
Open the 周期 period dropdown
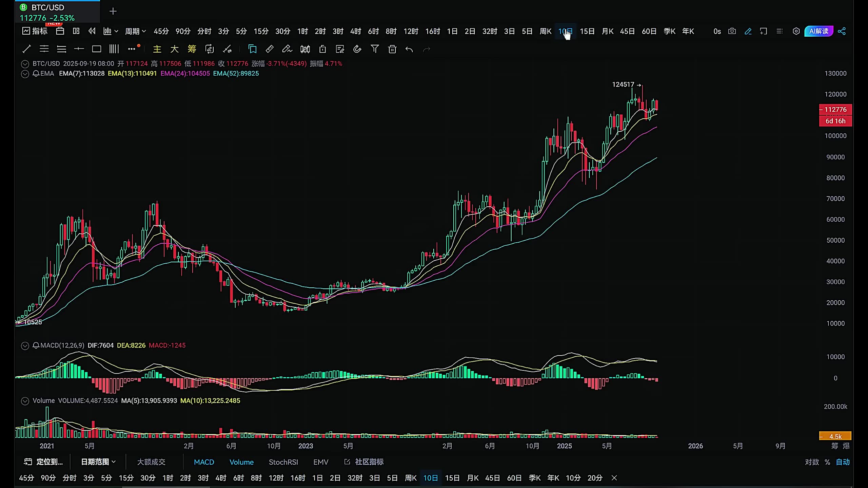134,31
